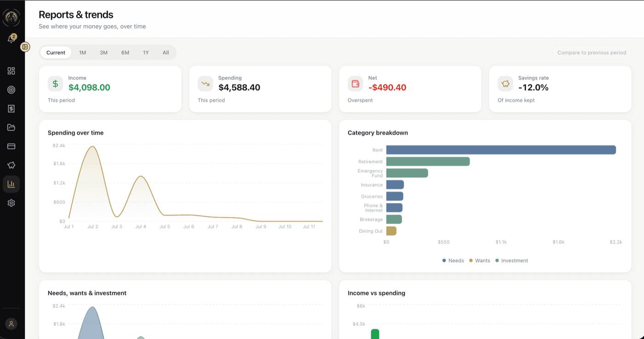Select the Current period tab

point(56,53)
